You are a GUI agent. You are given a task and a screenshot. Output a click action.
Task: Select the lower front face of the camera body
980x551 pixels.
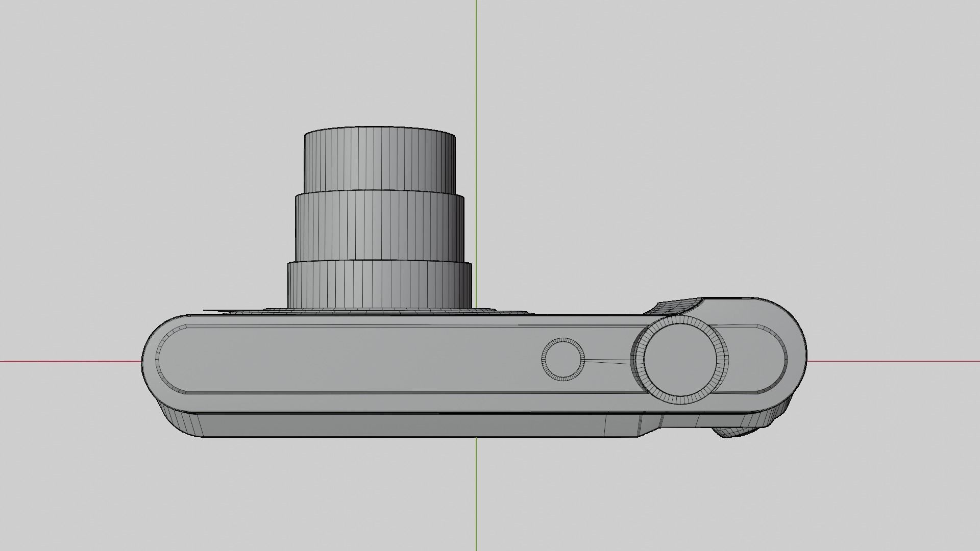point(408,425)
